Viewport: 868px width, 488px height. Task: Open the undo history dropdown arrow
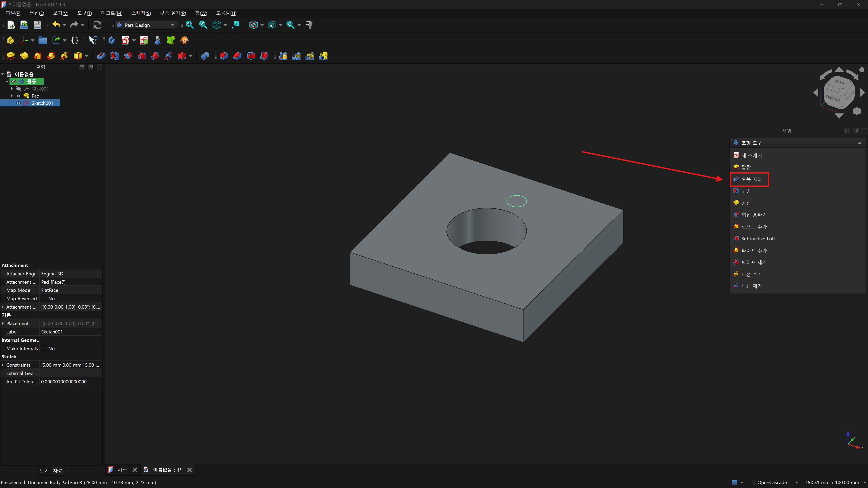click(64, 25)
